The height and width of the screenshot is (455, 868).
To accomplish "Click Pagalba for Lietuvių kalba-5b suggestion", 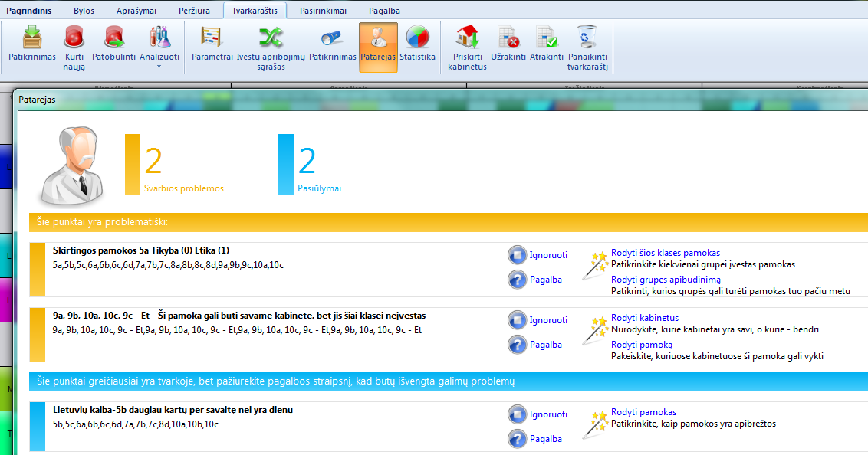I will tap(545, 439).
